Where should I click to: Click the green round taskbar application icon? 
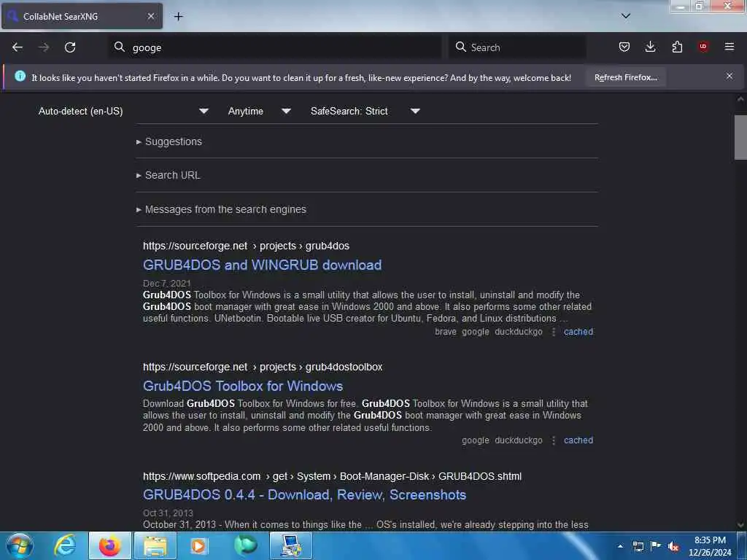[246, 545]
